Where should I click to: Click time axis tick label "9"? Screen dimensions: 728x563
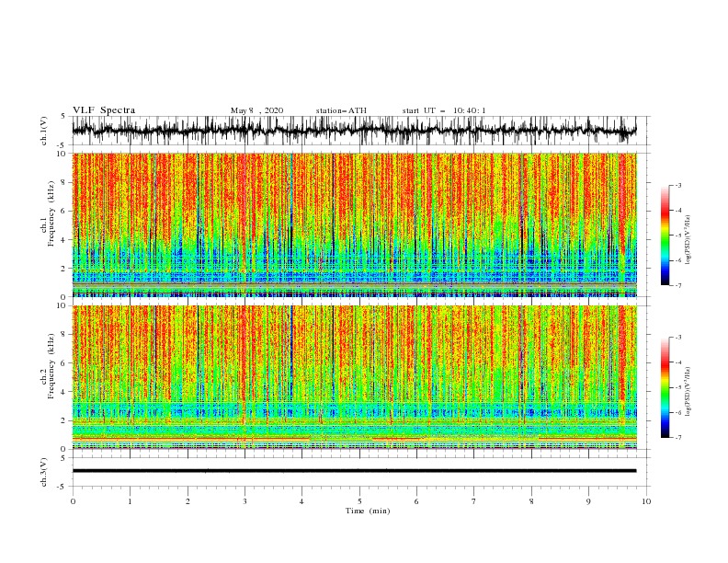click(588, 501)
